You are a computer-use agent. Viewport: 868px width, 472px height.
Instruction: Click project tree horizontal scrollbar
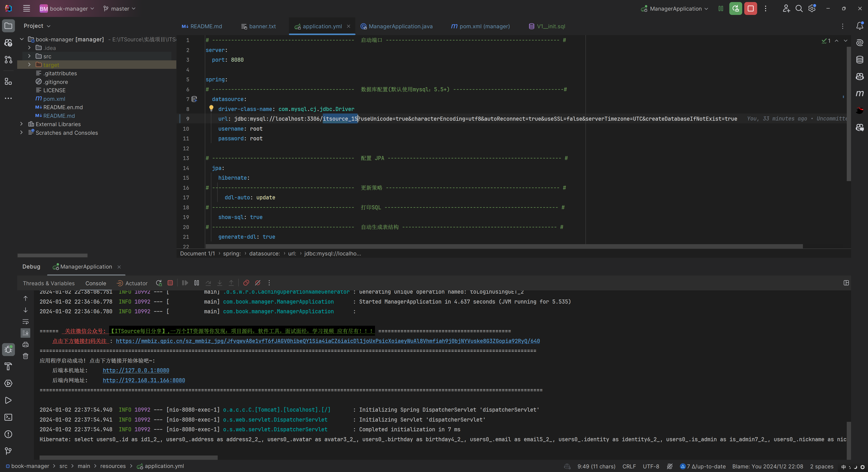coord(52,255)
